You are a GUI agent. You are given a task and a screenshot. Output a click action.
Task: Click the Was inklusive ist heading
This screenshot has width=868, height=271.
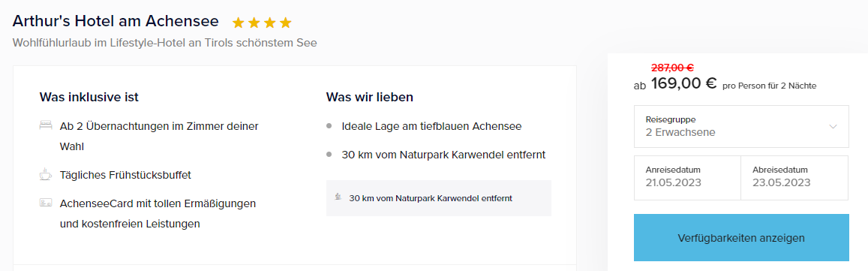click(89, 98)
